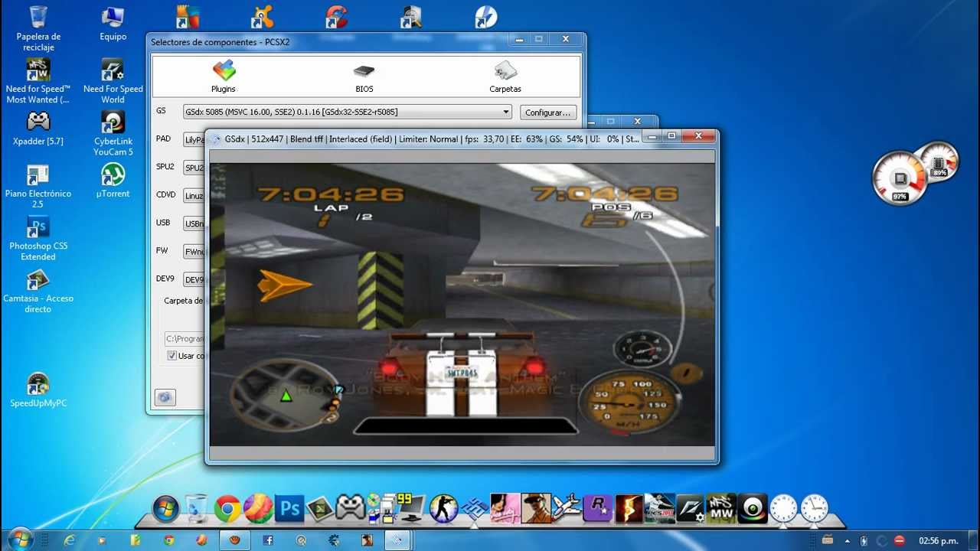Expand the GS plugin GSdx dropdown
This screenshot has height=551, width=980.
348,112
